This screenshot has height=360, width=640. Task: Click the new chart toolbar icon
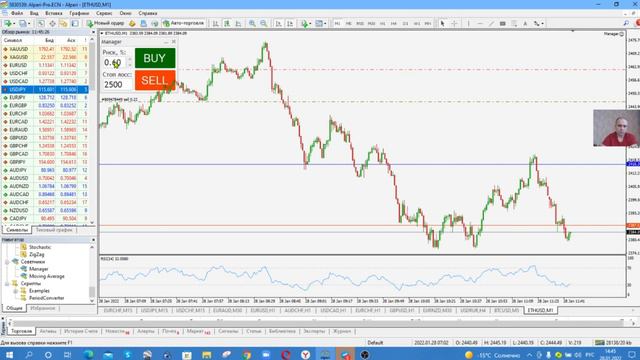click(8, 24)
